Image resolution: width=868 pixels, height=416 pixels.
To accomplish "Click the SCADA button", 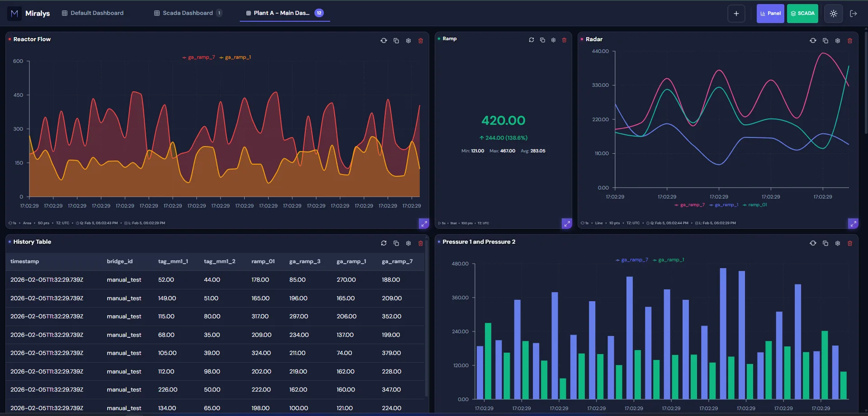I will point(802,14).
